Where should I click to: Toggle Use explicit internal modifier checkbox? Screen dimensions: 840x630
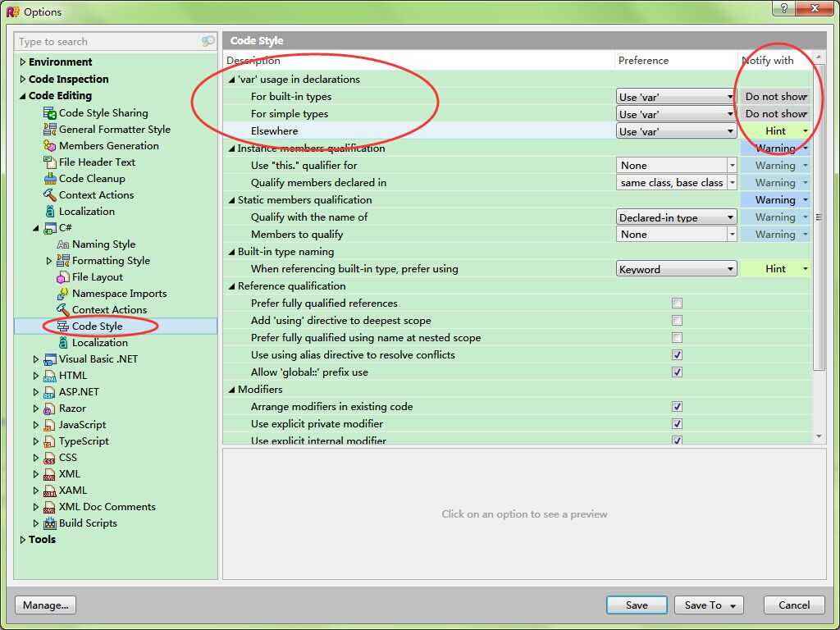pyautogui.click(x=677, y=440)
